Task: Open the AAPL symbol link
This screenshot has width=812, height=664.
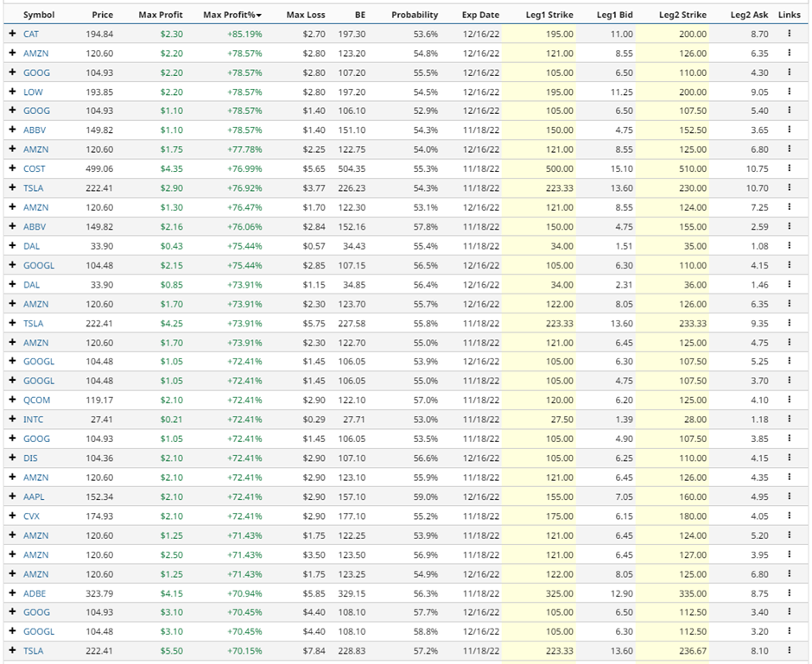Action: coord(34,496)
